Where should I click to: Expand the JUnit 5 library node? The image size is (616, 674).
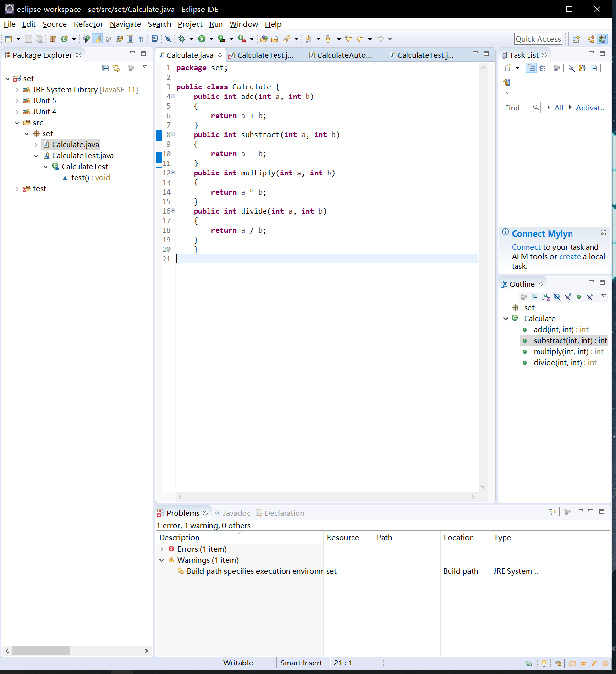click(x=17, y=101)
